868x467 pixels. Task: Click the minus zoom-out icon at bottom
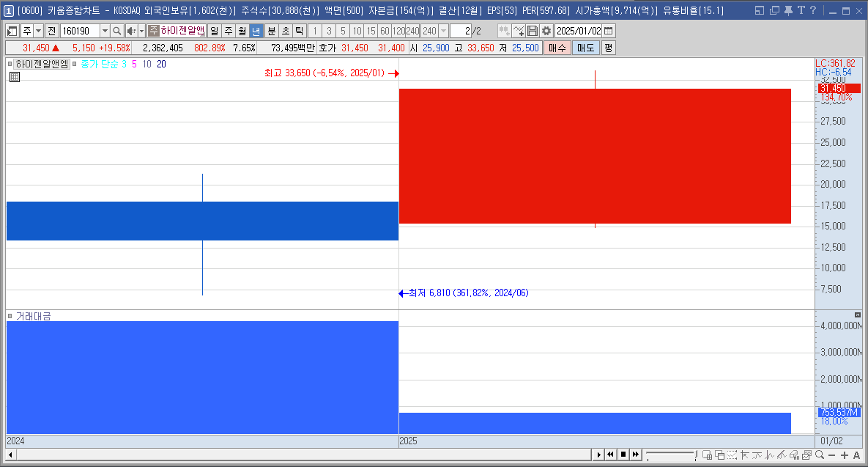click(x=831, y=455)
